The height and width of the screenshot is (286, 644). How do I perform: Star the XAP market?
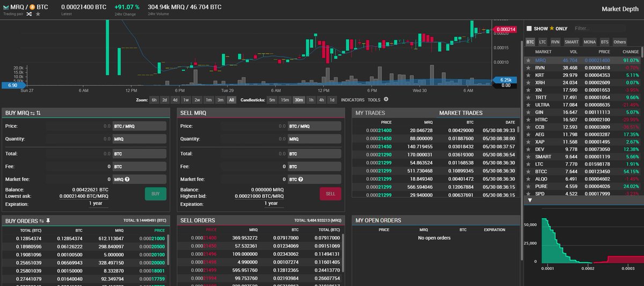529,141
